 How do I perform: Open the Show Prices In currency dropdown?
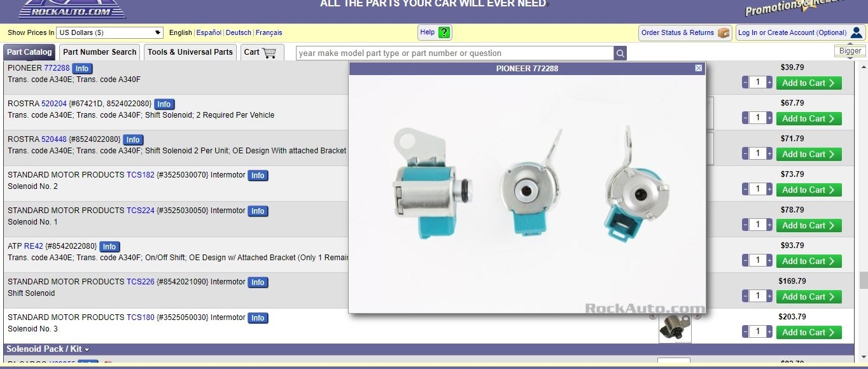click(110, 32)
